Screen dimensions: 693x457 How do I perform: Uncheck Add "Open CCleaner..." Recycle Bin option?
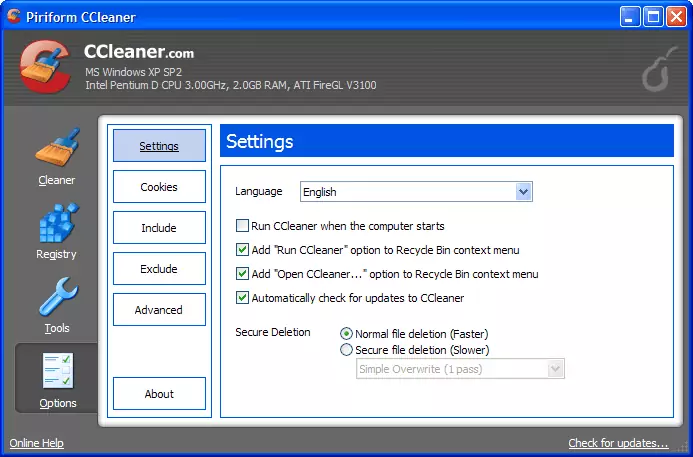pyautogui.click(x=242, y=274)
